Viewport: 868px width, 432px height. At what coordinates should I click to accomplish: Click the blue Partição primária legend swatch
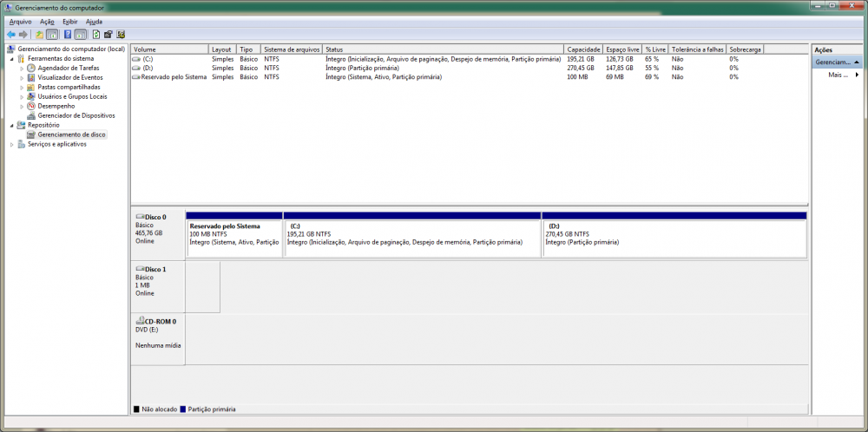[x=184, y=409]
